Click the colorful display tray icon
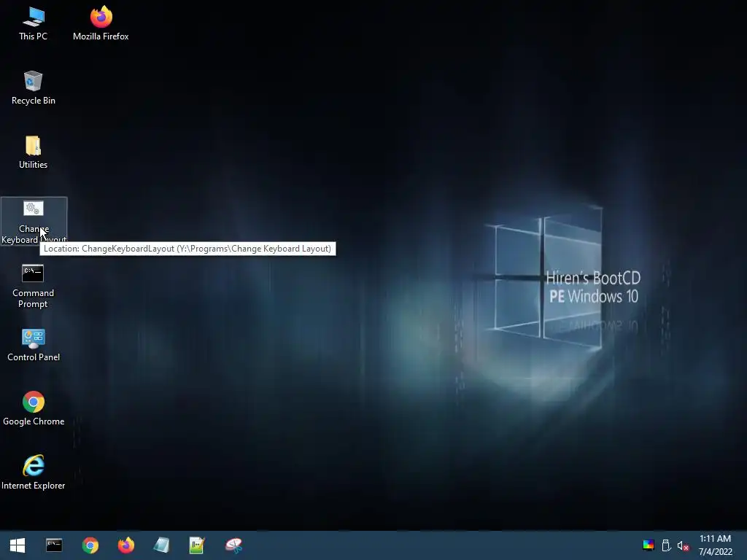Image resolution: width=747 pixels, height=560 pixels. tap(649, 545)
